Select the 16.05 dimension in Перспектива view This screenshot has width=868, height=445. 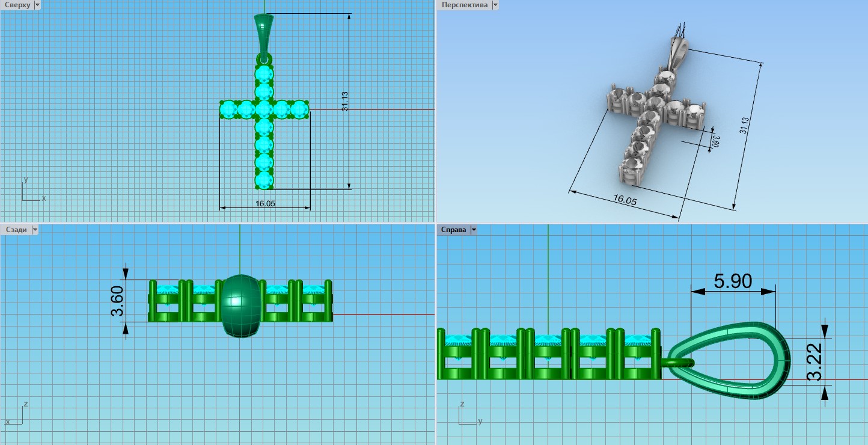625,200
